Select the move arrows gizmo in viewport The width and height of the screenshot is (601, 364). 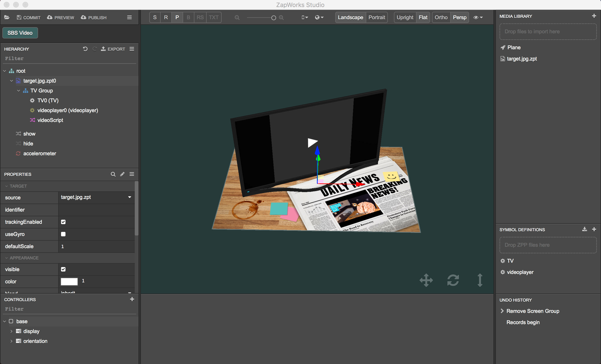point(426,280)
